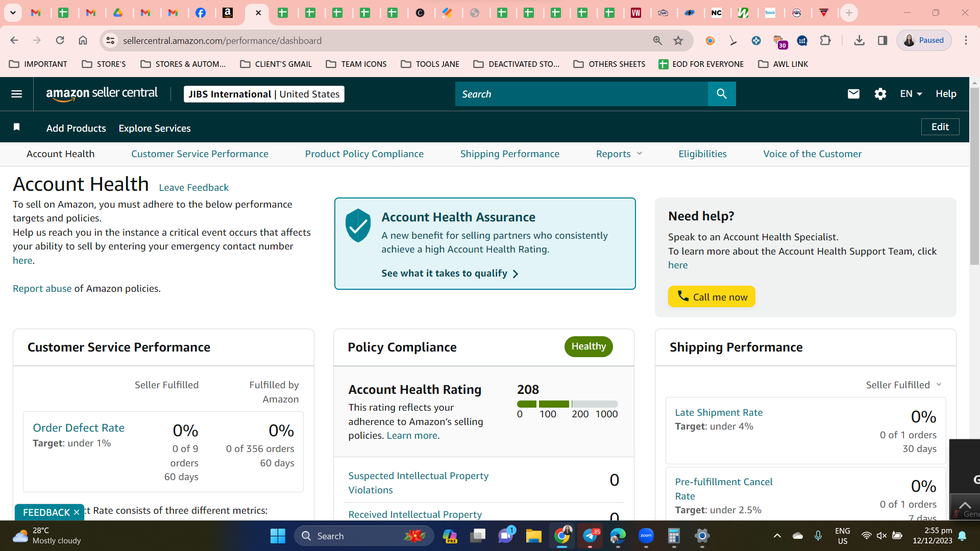Open the Eligibilities tab
This screenshot has height=551, width=980.
702,154
